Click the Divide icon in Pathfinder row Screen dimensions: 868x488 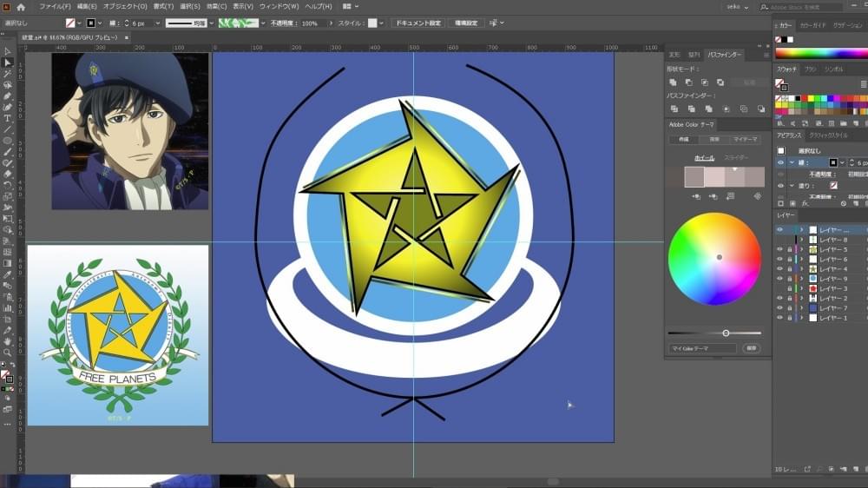(x=674, y=109)
